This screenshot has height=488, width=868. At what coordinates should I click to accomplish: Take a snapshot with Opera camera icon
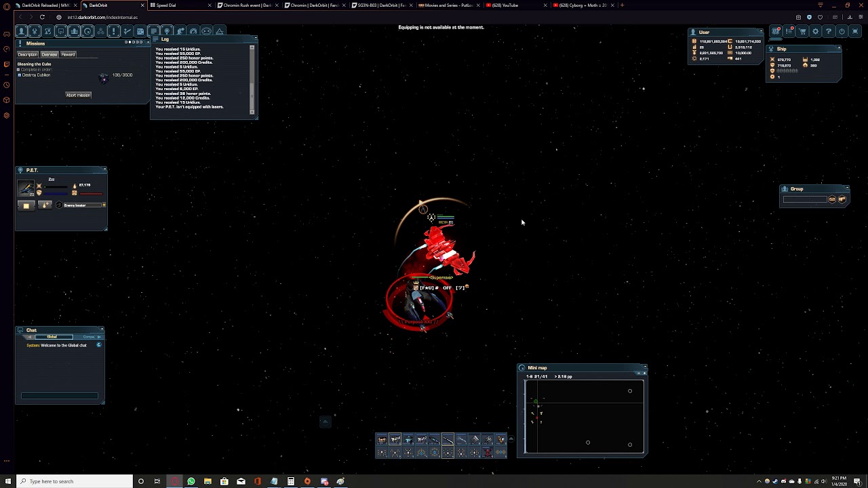point(798,17)
